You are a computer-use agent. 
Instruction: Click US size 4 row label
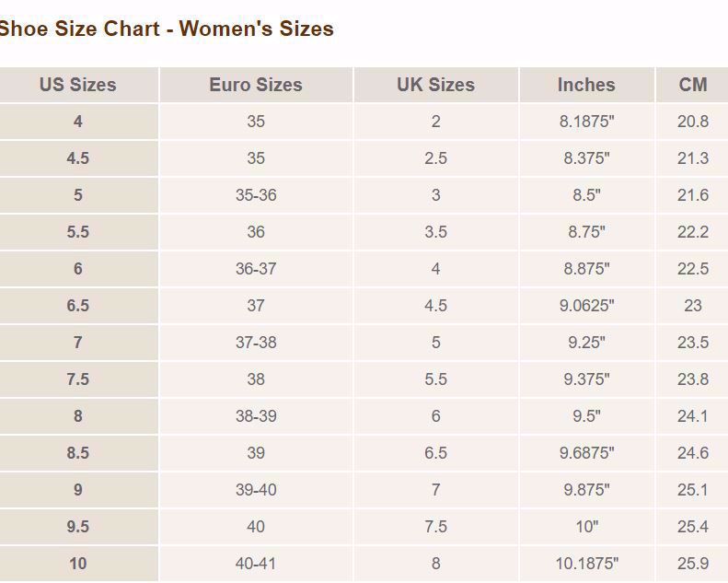78,122
